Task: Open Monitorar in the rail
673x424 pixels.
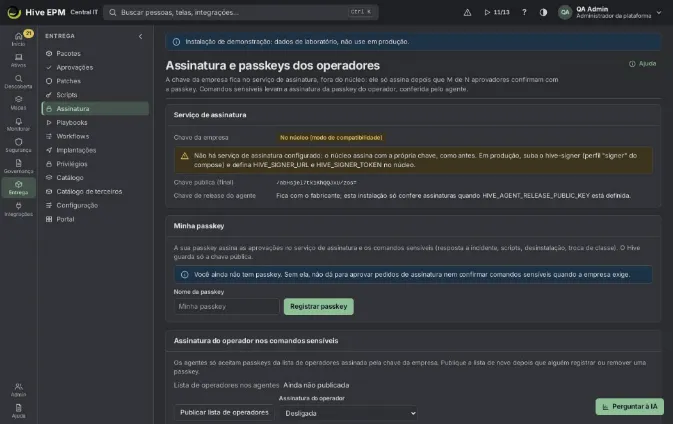Action: pyautogui.click(x=18, y=124)
